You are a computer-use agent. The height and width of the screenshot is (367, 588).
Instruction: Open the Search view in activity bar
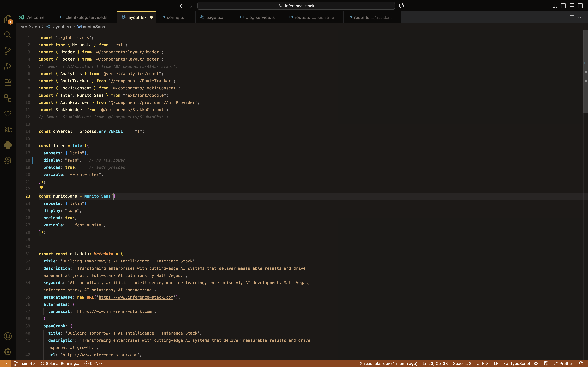point(8,35)
